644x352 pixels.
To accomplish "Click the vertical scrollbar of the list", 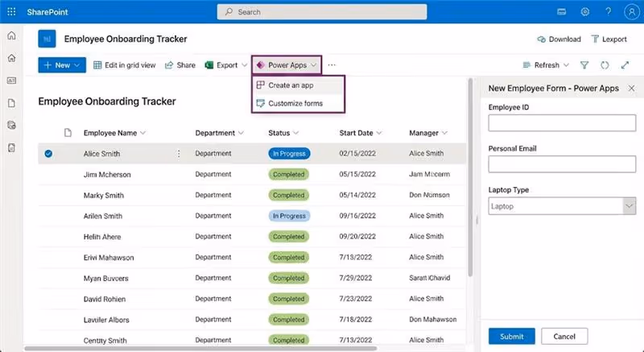I will (x=471, y=179).
